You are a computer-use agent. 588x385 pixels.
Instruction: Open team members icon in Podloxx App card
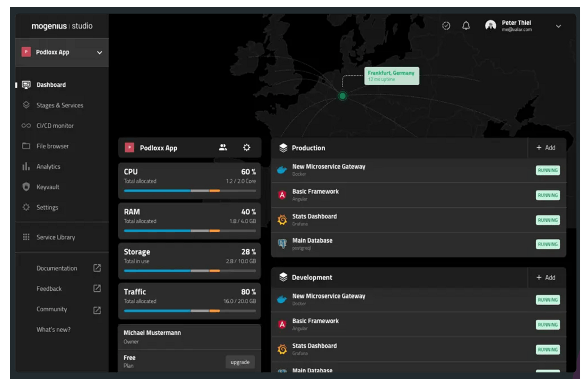pos(223,148)
